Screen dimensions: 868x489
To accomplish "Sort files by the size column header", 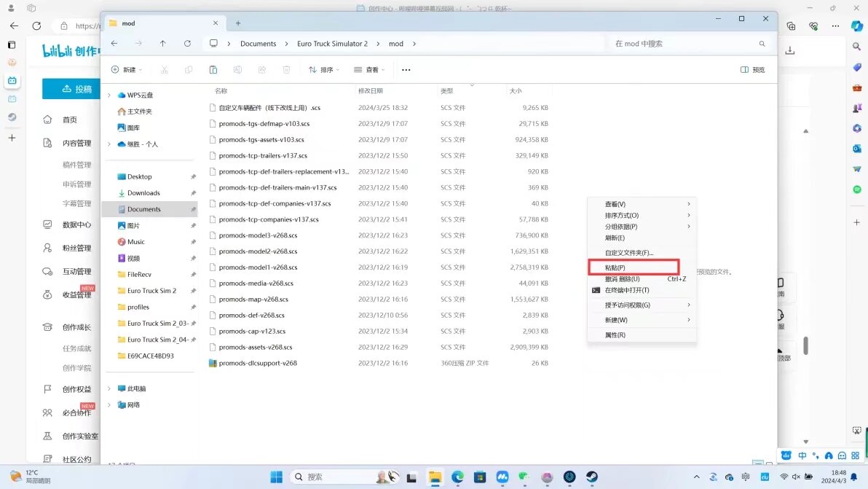I will (x=516, y=91).
